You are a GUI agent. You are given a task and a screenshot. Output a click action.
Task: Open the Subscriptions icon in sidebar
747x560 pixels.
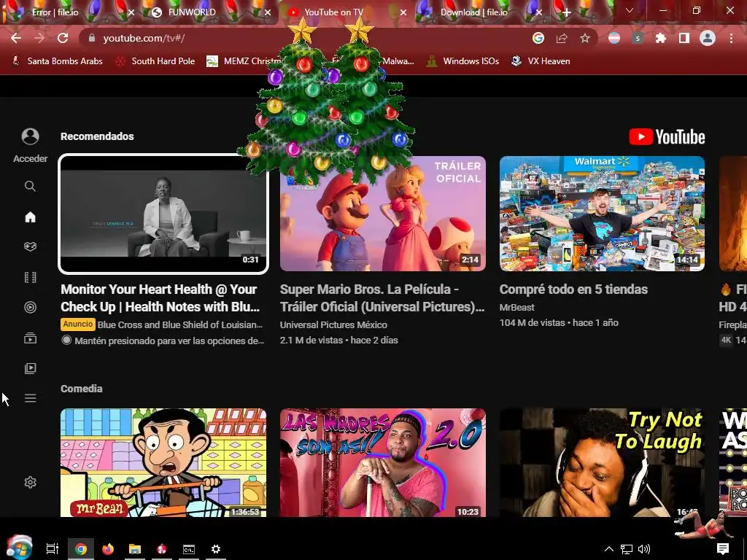30,338
